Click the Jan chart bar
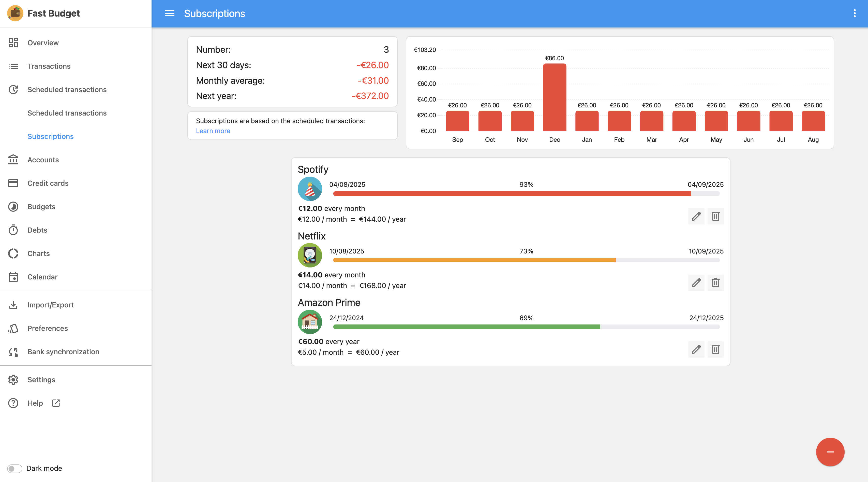The image size is (868, 482). tap(587, 121)
